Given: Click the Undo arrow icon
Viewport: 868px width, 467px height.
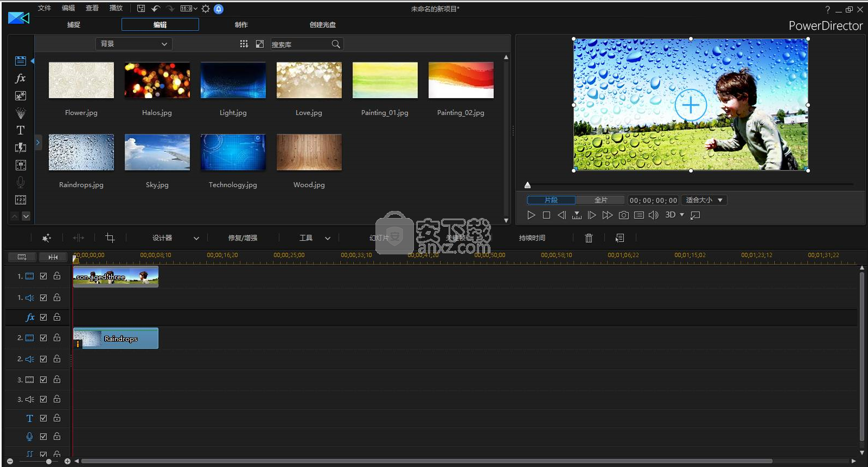Looking at the screenshot, I should pyautogui.click(x=156, y=9).
